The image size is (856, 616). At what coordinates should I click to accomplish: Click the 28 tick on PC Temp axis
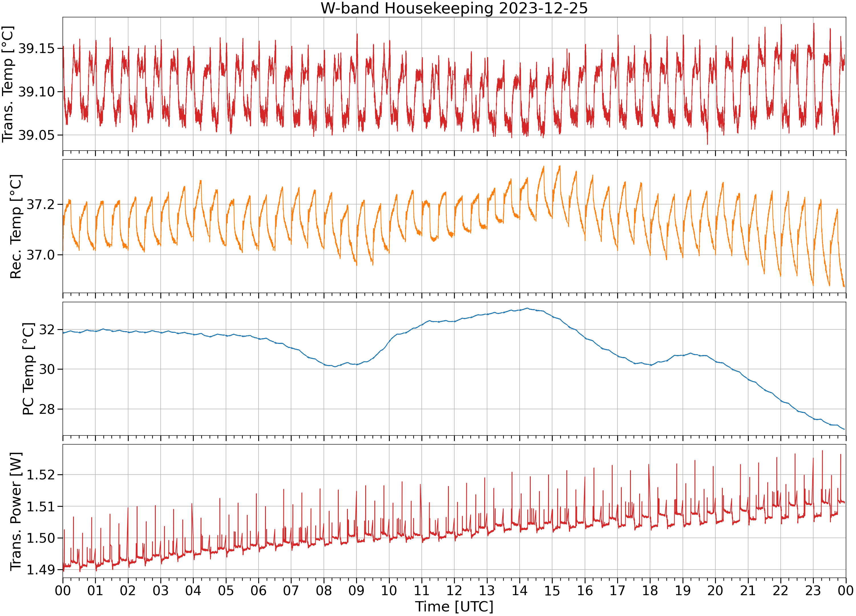click(47, 409)
